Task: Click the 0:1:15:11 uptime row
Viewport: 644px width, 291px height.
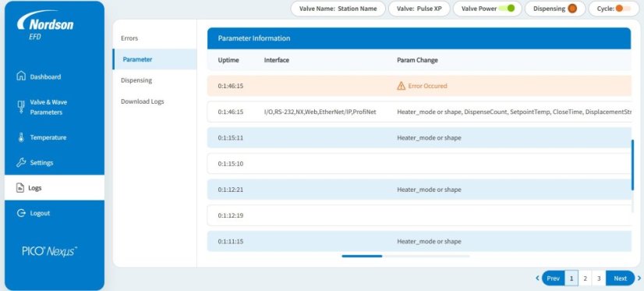Action: coord(419,137)
